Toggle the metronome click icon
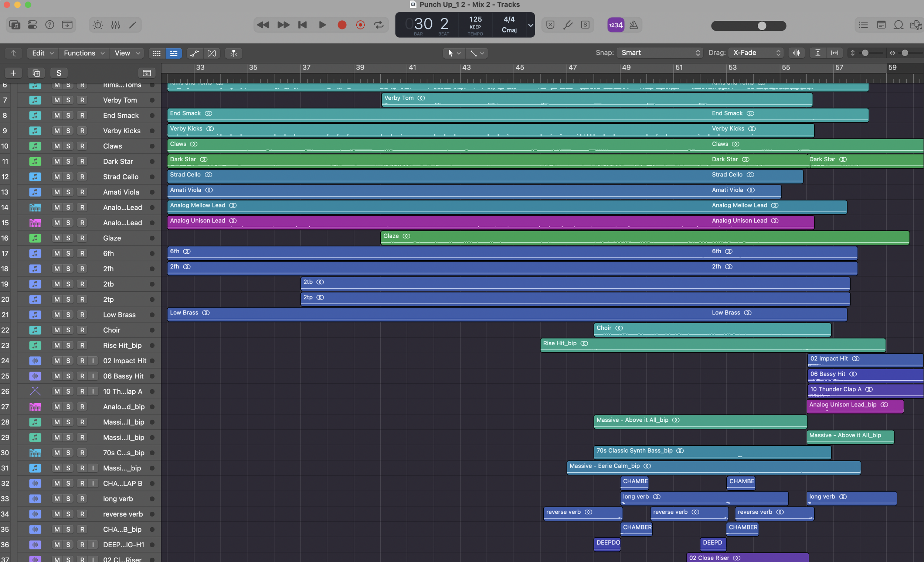924x562 pixels. (633, 25)
